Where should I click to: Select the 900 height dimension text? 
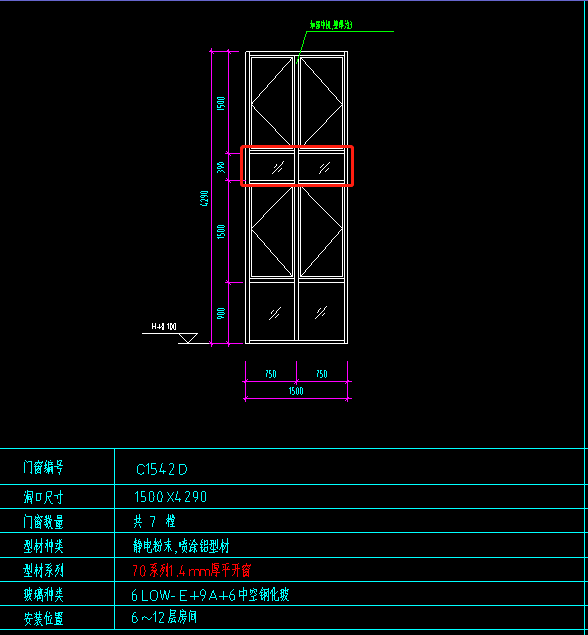pos(221,313)
